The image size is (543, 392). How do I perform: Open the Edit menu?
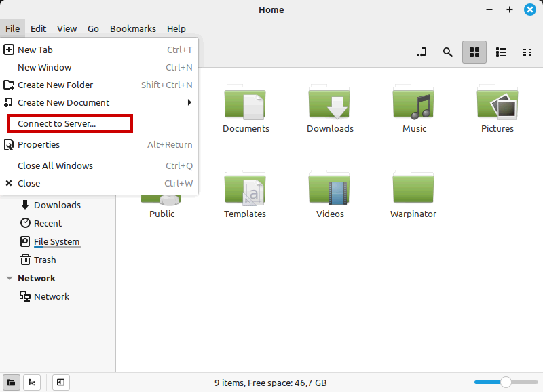[x=38, y=28]
